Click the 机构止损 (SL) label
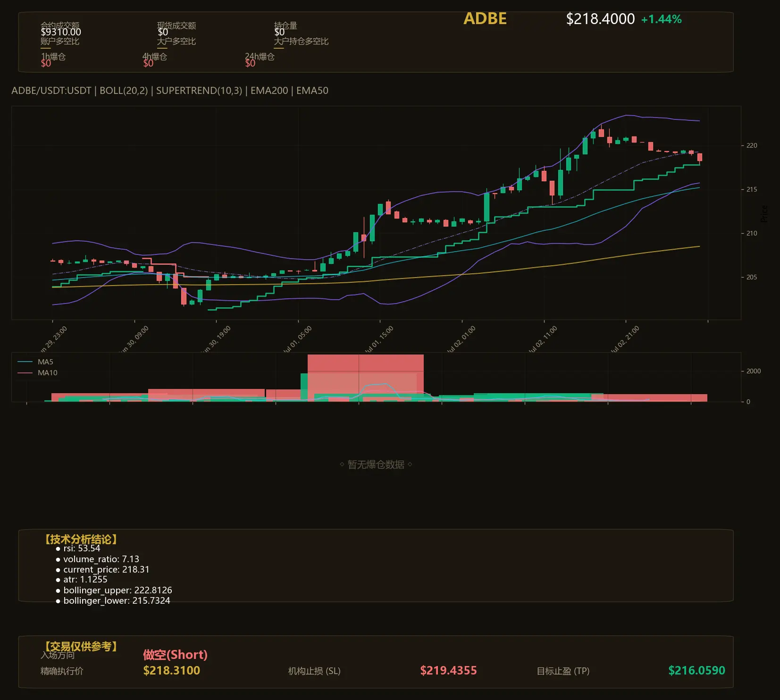Viewport: 780px width, 700px height. [x=314, y=671]
